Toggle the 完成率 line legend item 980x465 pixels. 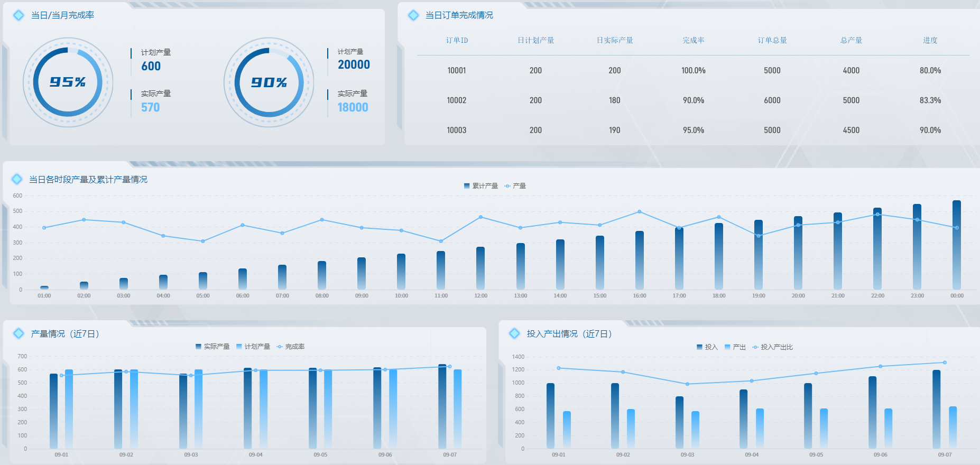click(x=291, y=347)
